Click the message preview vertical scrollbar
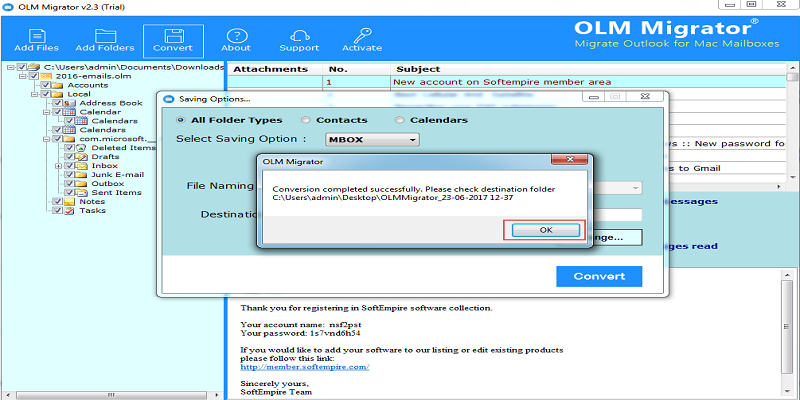The image size is (800, 400). tap(786, 333)
